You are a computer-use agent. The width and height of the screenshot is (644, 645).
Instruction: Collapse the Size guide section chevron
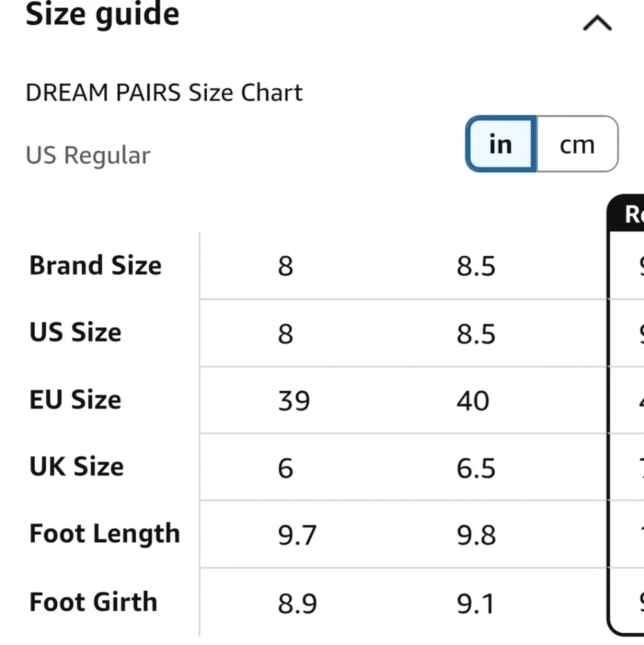597,23
